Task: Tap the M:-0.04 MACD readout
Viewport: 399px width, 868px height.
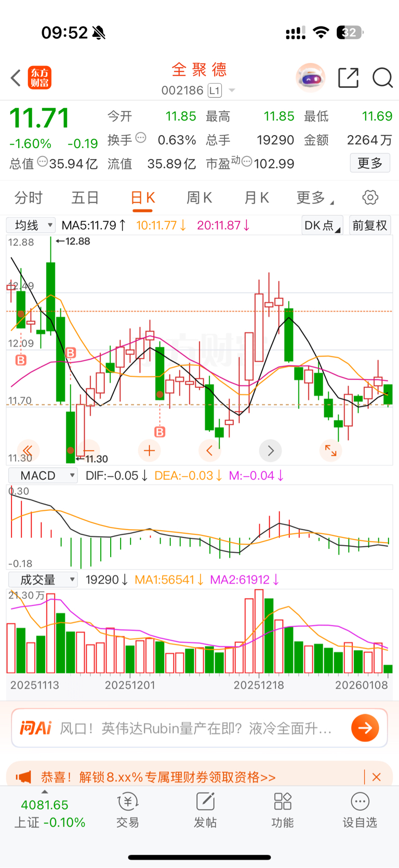Action: point(256,476)
